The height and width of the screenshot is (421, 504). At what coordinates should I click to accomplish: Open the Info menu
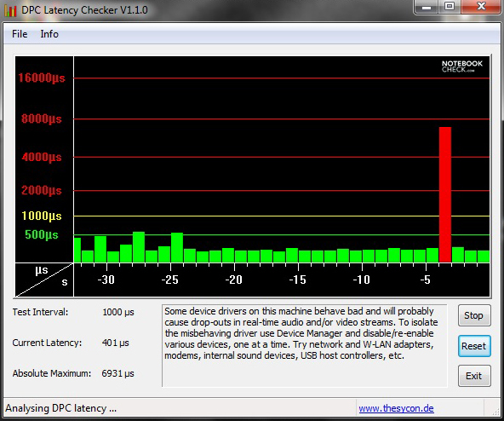click(49, 34)
